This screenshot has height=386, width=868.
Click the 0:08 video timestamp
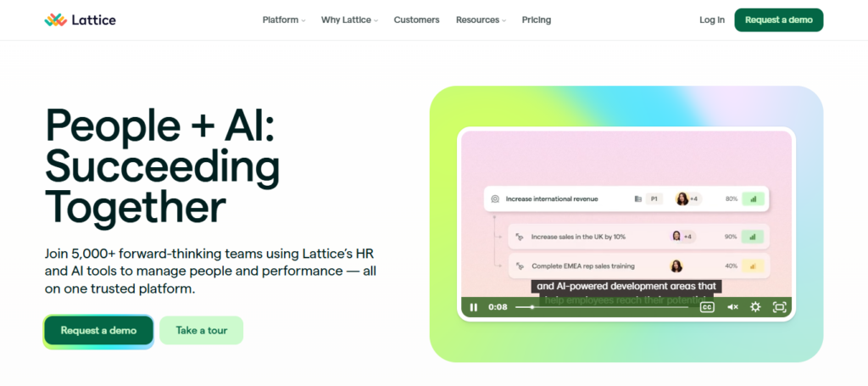click(498, 307)
